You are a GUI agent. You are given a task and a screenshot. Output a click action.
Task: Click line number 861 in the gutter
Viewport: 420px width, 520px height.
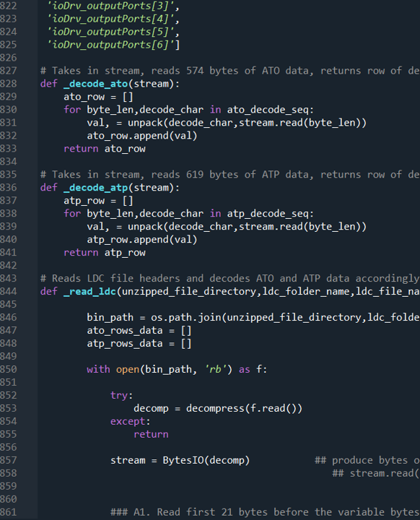pyautogui.click(x=9, y=512)
